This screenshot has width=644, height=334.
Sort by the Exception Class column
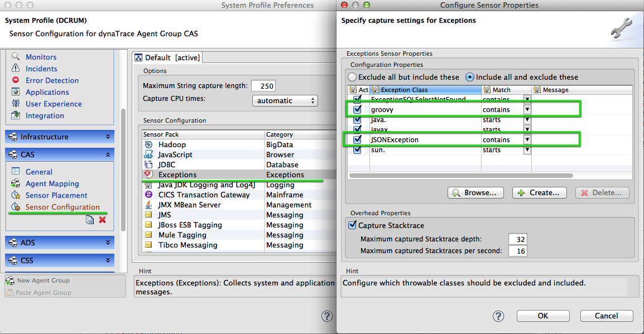coord(426,89)
